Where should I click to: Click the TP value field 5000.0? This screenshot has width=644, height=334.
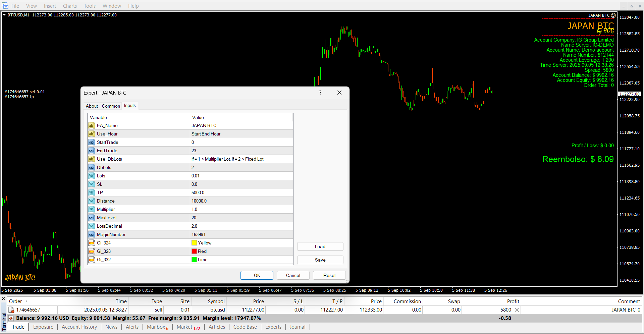pyautogui.click(x=241, y=192)
